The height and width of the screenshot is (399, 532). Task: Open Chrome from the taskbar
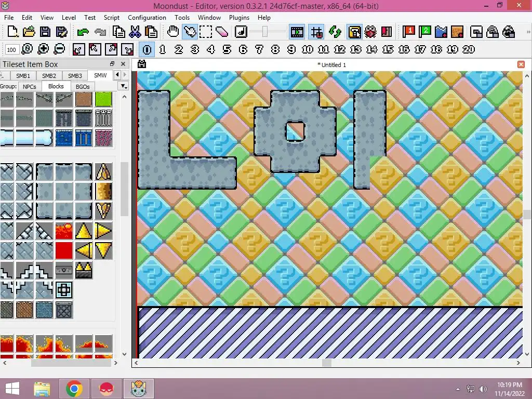coord(74,389)
